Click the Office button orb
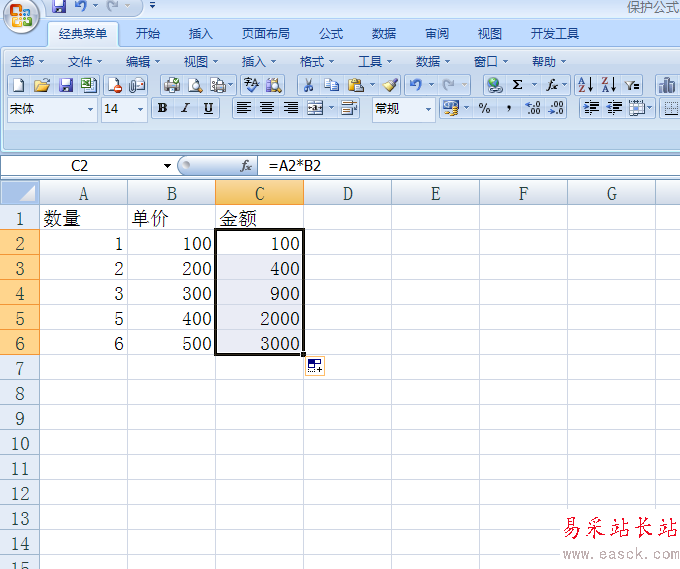Screen dimensions: 680x569 [x=21, y=16]
